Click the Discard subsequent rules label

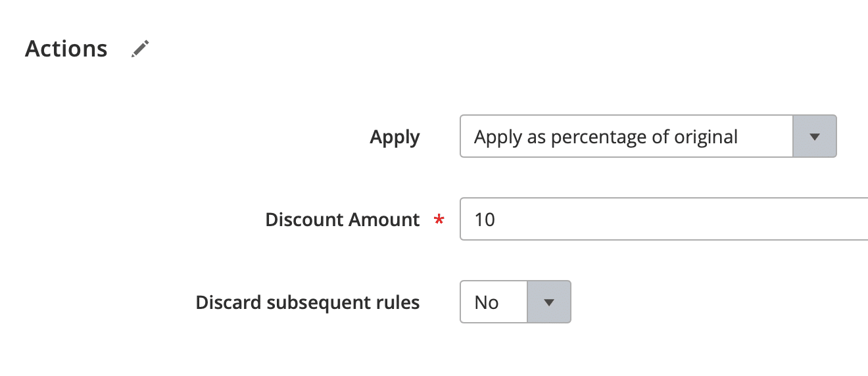(x=308, y=302)
